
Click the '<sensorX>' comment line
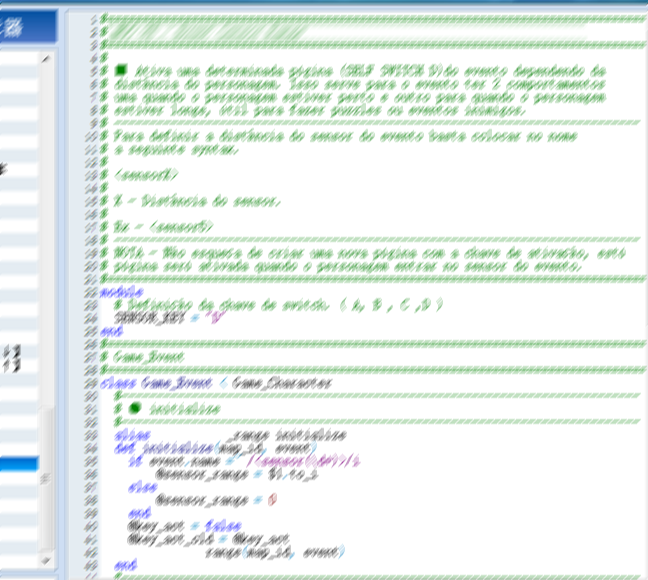[x=146, y=175]
